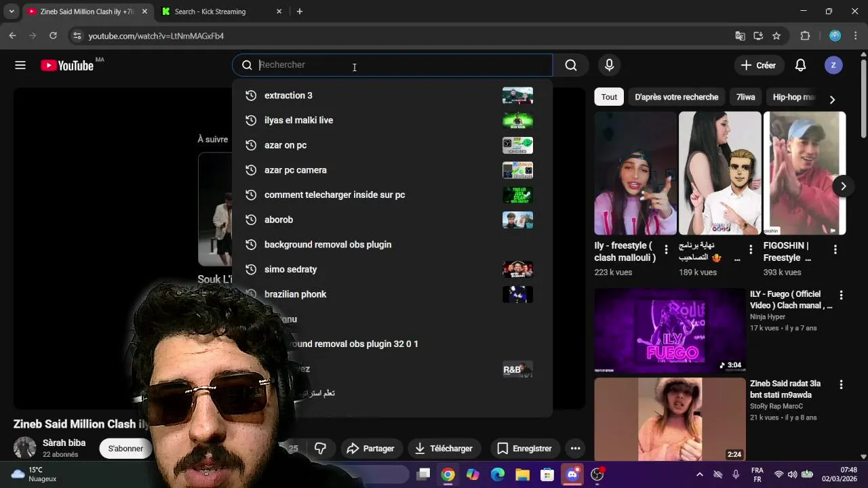Image resolution: width=868 pixels, height=488 pixels.
Task: Click history clock icon beside "aborob"
Action: (251, 220)
